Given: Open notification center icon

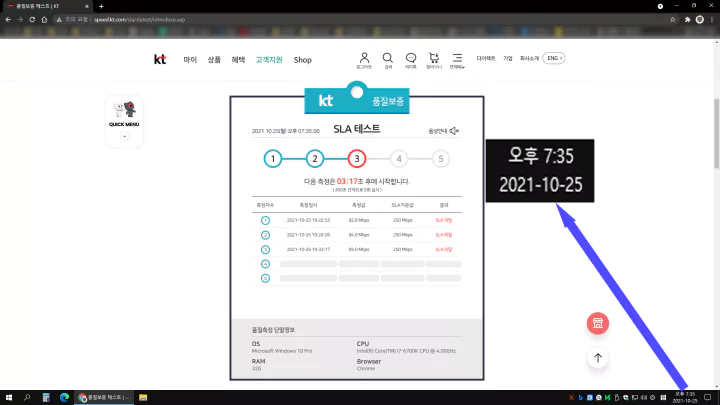Looking at the screenshot, I should pos(708,398).
